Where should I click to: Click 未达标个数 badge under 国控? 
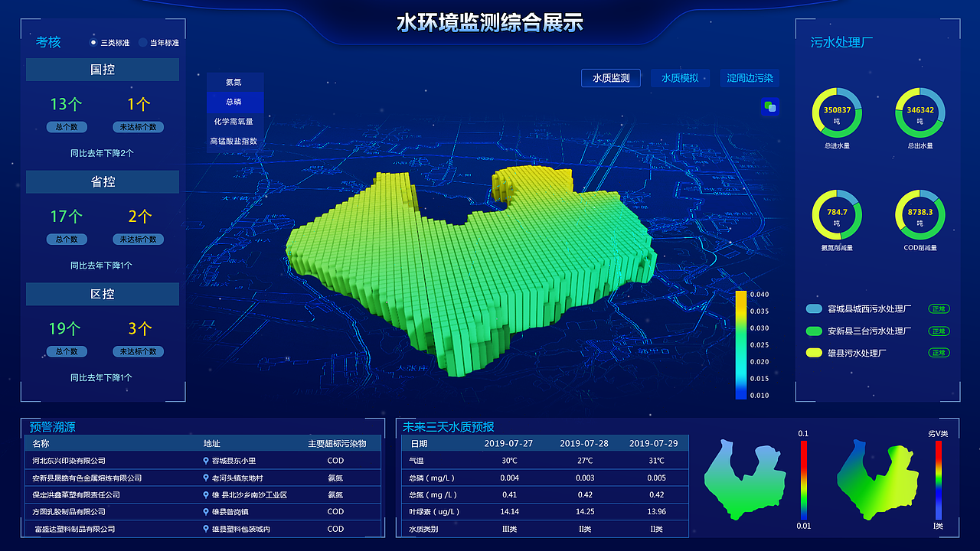(139, 127)
